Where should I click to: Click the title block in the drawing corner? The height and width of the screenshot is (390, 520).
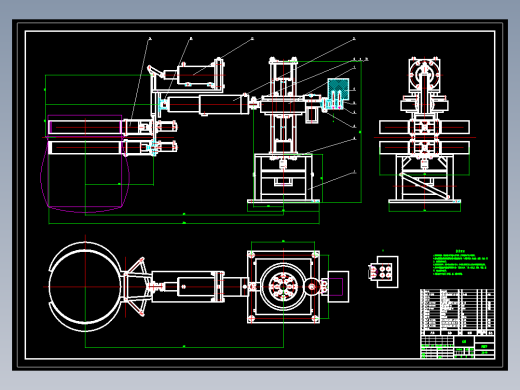point(457,347)
